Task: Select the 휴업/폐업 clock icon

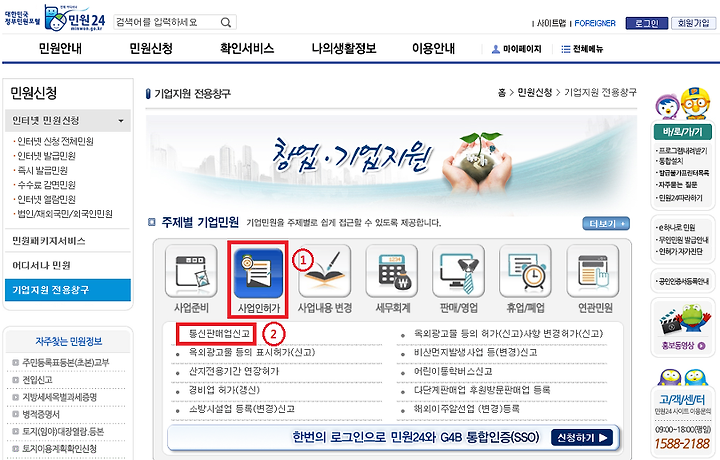Action: point(525,272)
